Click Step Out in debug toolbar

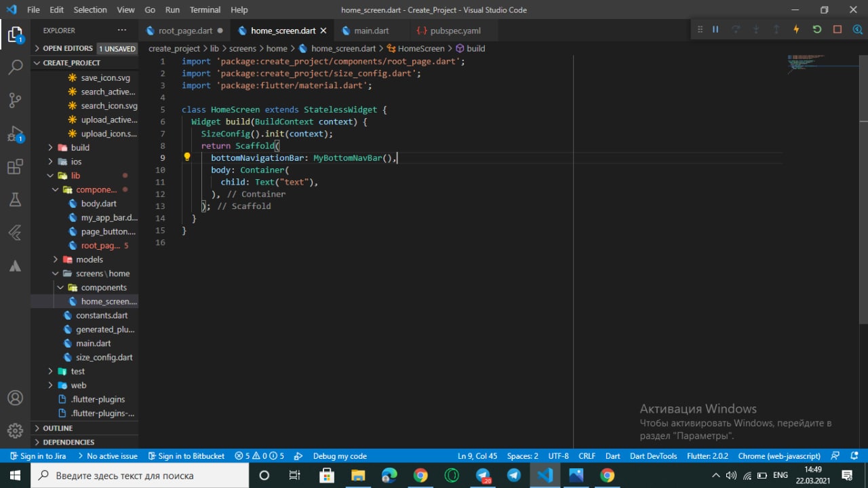point(776,29)
